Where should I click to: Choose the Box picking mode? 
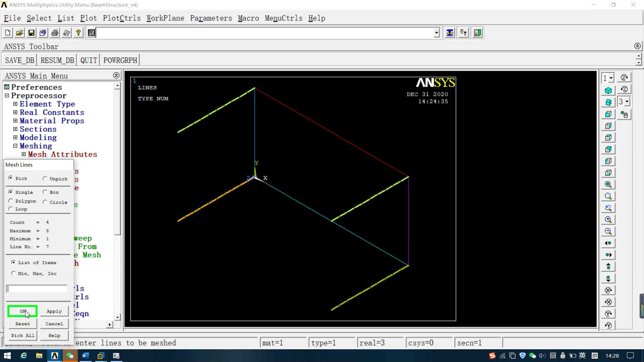pyautogui.click(x=45, y=192)
